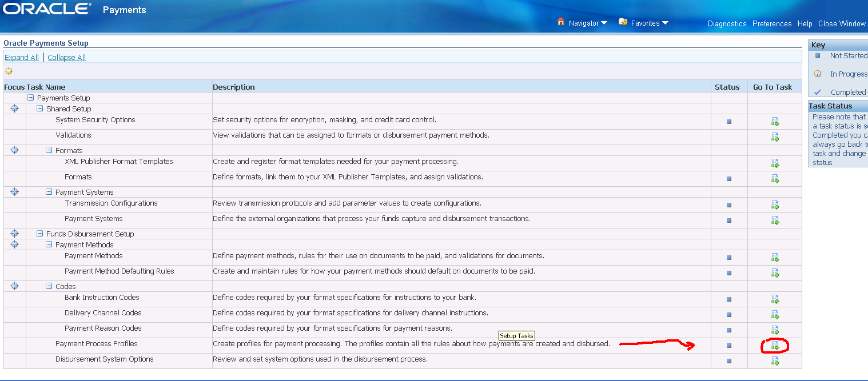
Task: Open Go To Task for Delivery Channel Codes
Action: coord(775,314)
